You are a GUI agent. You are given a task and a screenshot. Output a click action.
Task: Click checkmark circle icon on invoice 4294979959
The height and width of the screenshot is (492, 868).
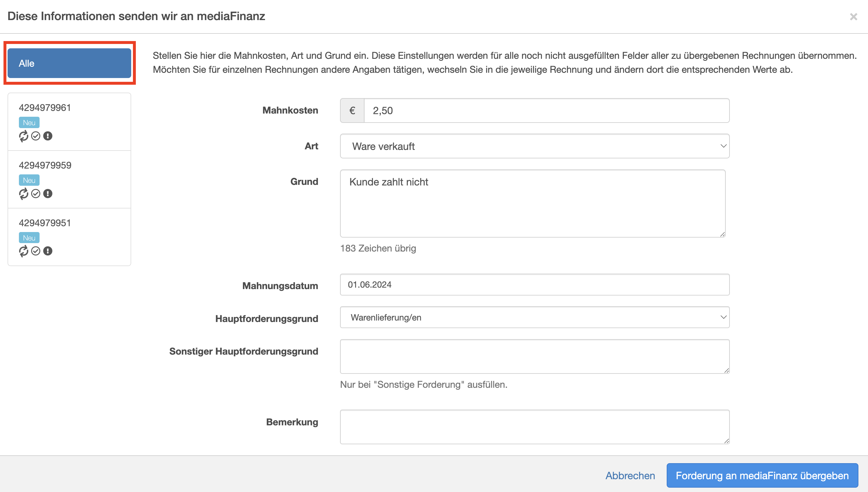(x=35, y=194)
